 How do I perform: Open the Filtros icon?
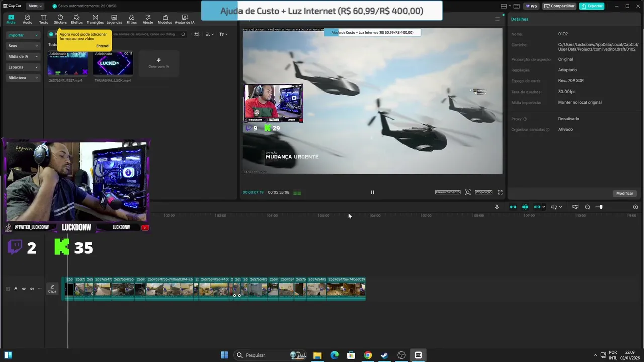[132, 19]
